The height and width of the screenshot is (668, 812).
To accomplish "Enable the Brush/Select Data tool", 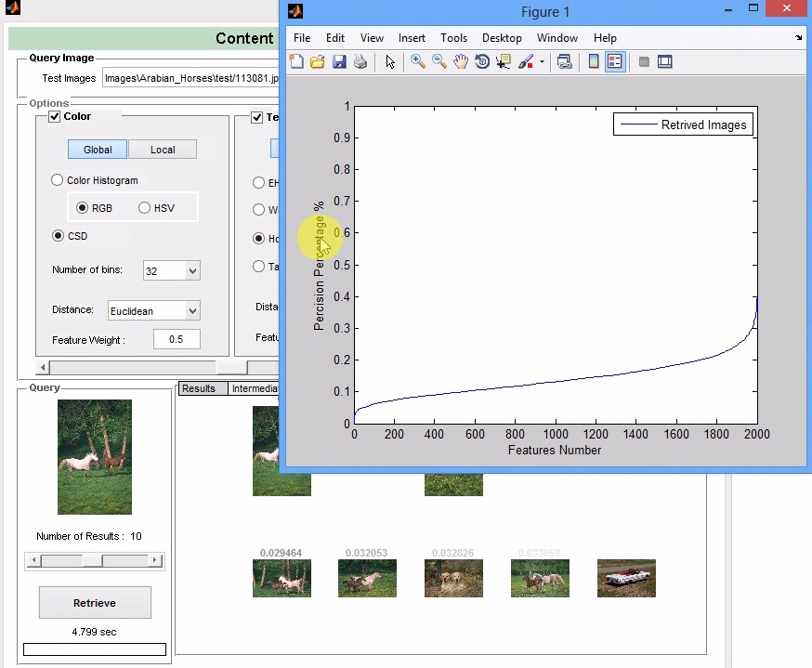I will [526, 61].
